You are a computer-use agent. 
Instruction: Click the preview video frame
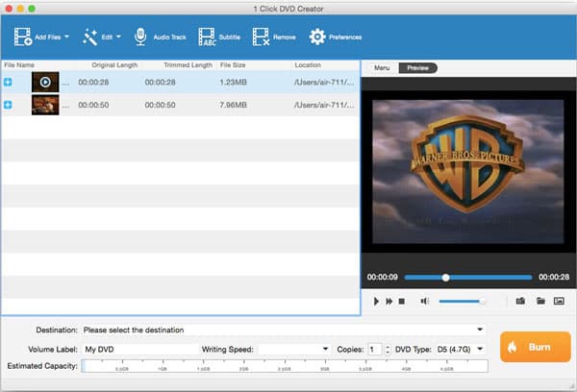point(468,172)
